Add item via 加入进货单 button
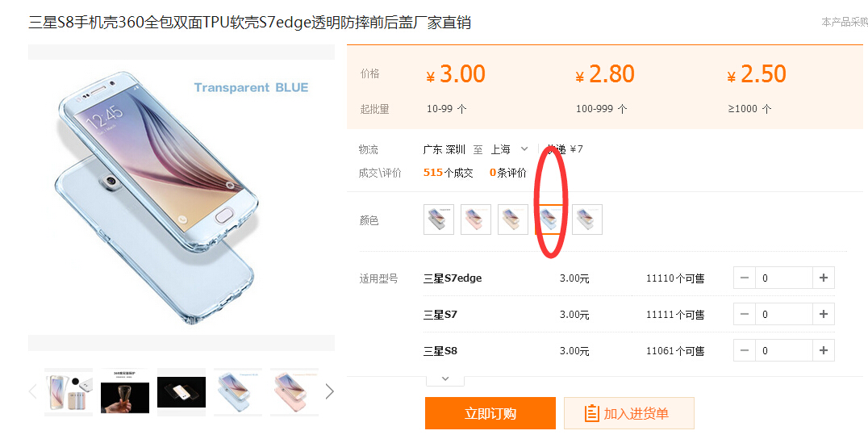The width and height of the screenshot is (868, 439). click(x=629, y=413)
